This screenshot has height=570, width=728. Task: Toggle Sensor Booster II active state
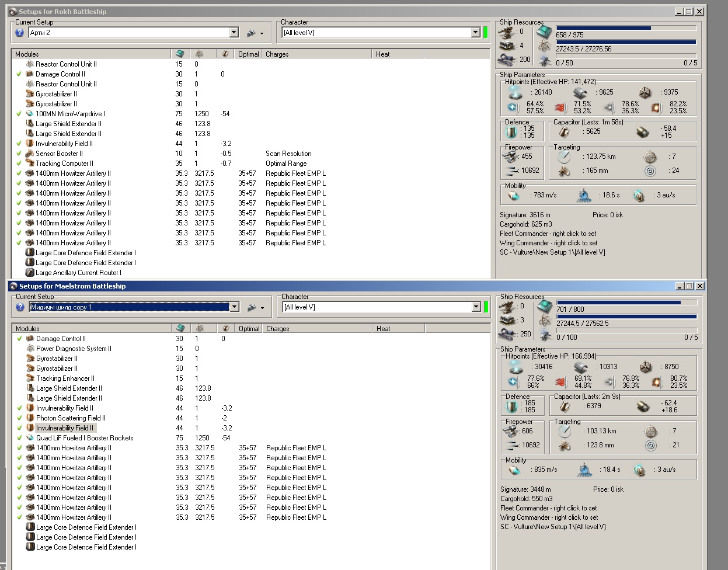pos(19,154)
